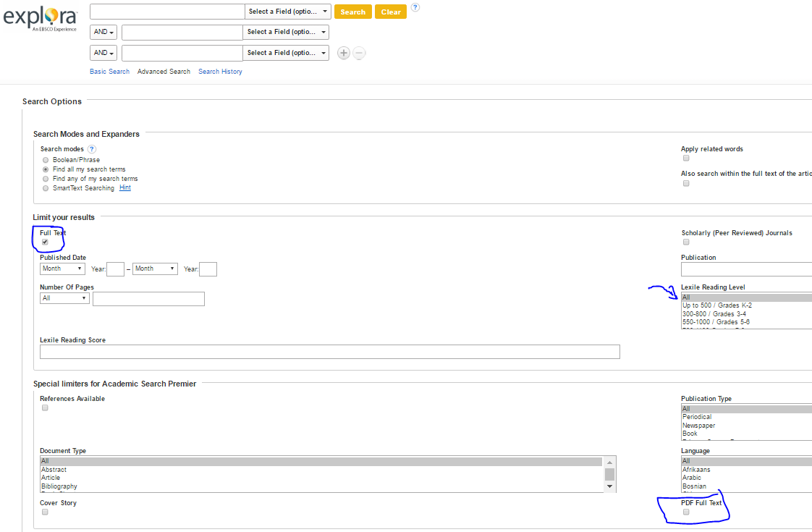
Task: Uncheck the Full Text limiter
Action: point(45,242)
